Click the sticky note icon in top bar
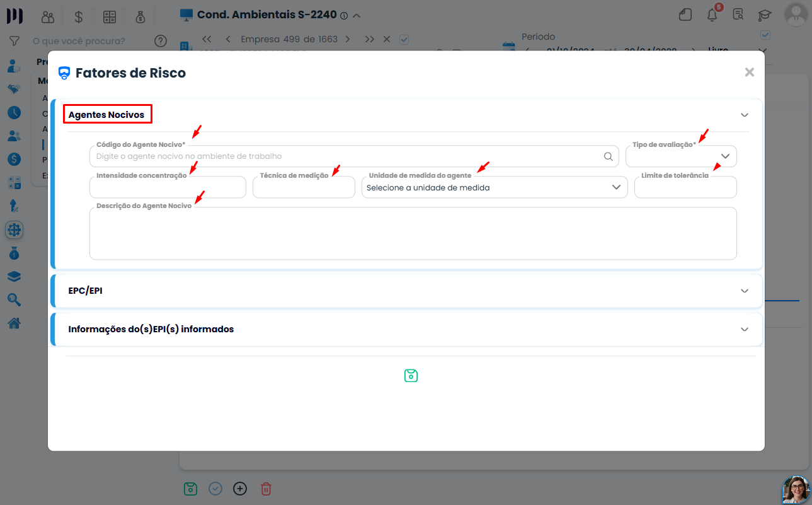812x505 pixels. [x=686, y=15]
